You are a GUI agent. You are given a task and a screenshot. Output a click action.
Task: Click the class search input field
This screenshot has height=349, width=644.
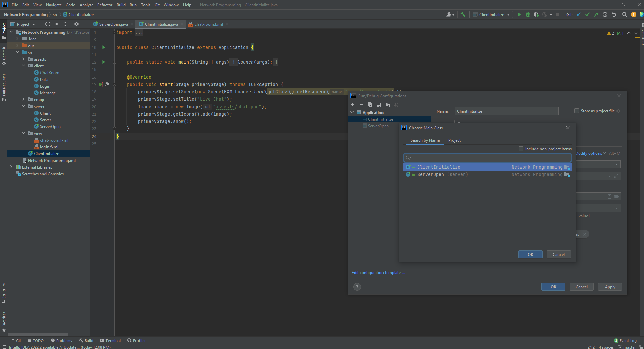(x=487, y=157)
